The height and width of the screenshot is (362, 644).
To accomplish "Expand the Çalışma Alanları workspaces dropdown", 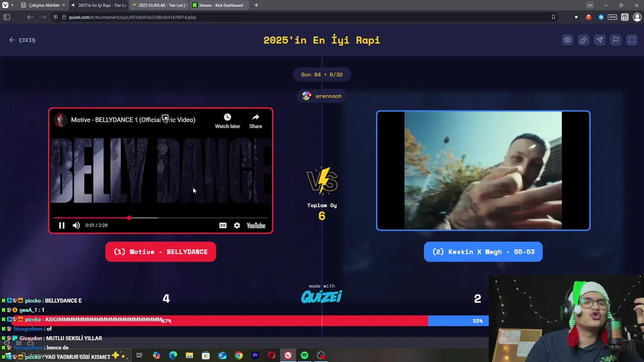I will pyautogui.click(x=43, y=5).
